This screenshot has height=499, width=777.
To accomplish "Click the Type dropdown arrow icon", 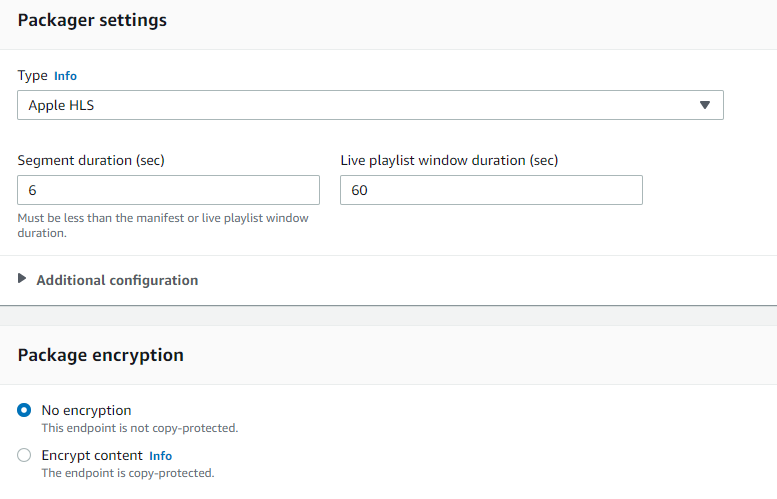I will tap(704, 105).
